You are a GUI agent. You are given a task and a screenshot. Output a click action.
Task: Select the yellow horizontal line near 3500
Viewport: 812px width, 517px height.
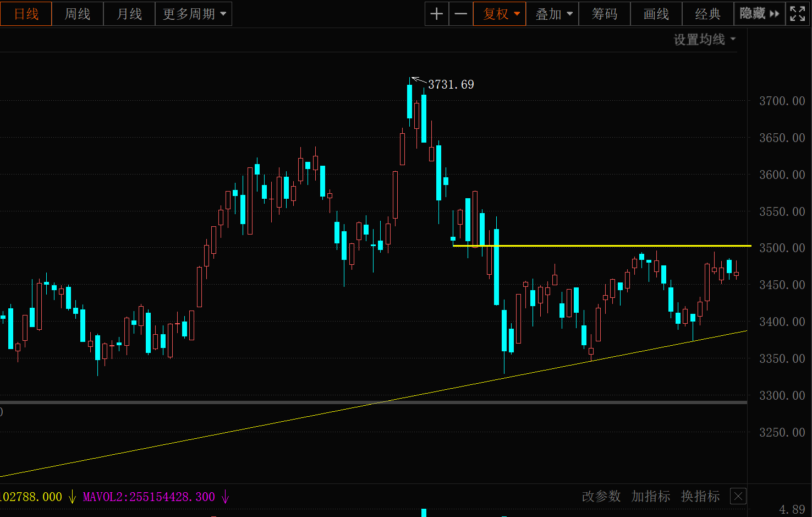[x=602, y=246]
